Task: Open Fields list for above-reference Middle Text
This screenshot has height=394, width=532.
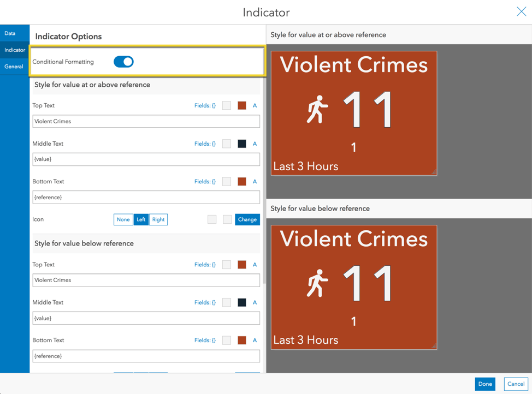Action: click(x=205, y=144)
